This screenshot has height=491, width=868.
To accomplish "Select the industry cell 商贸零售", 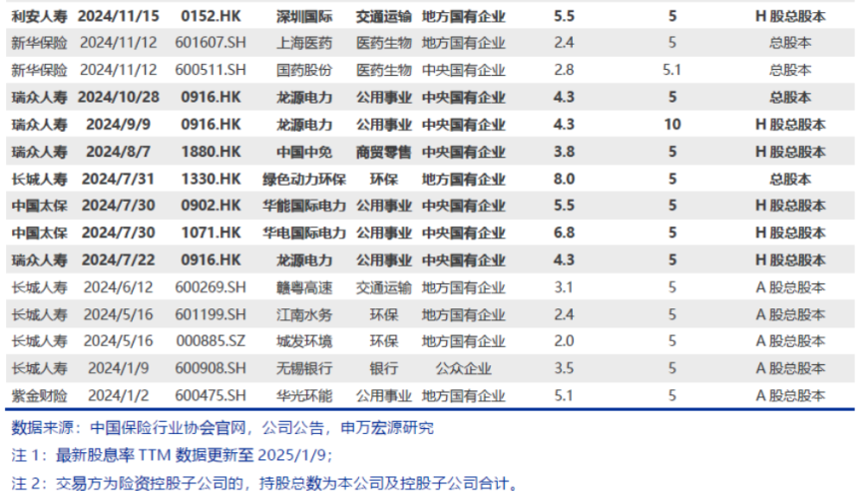I will 384,152.
